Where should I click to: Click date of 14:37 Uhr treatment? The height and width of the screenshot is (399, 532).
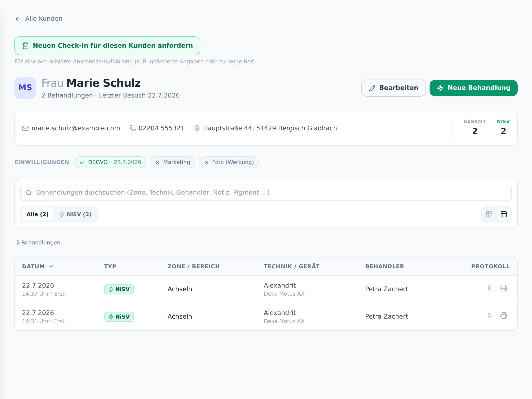[38, 286]
